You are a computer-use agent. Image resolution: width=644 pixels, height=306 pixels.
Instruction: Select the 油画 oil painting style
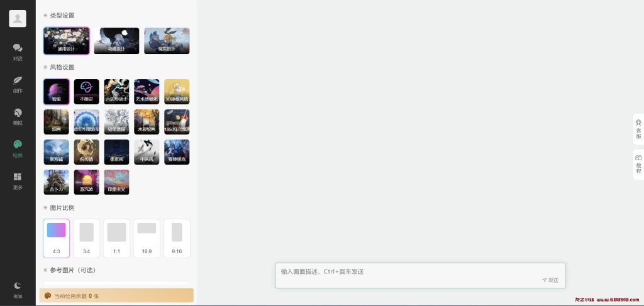tap(56, 122)
